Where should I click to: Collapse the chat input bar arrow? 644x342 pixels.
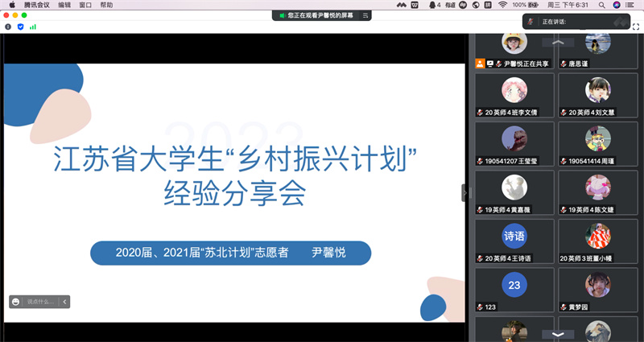[x=64, y=302]
